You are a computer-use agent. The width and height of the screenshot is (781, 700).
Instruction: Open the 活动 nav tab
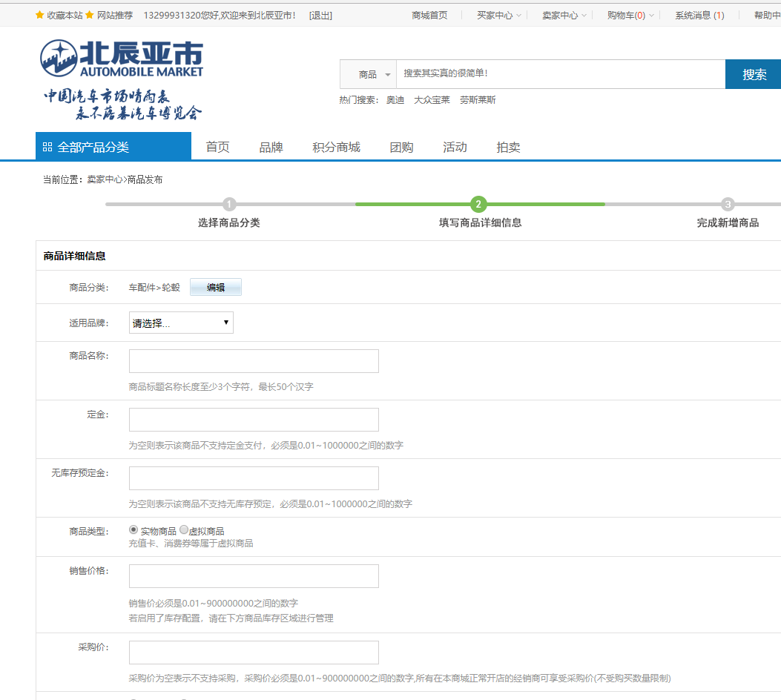tap(455, 147)
